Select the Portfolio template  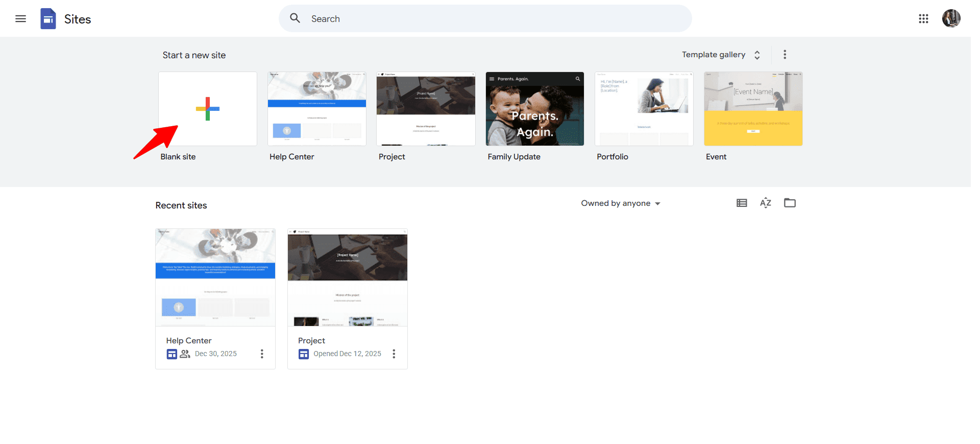coord(644,109)
